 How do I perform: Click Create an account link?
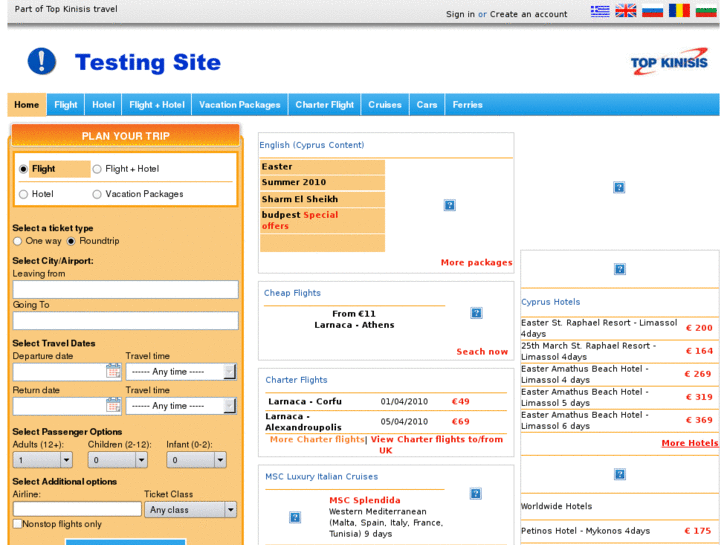point(529,14)
